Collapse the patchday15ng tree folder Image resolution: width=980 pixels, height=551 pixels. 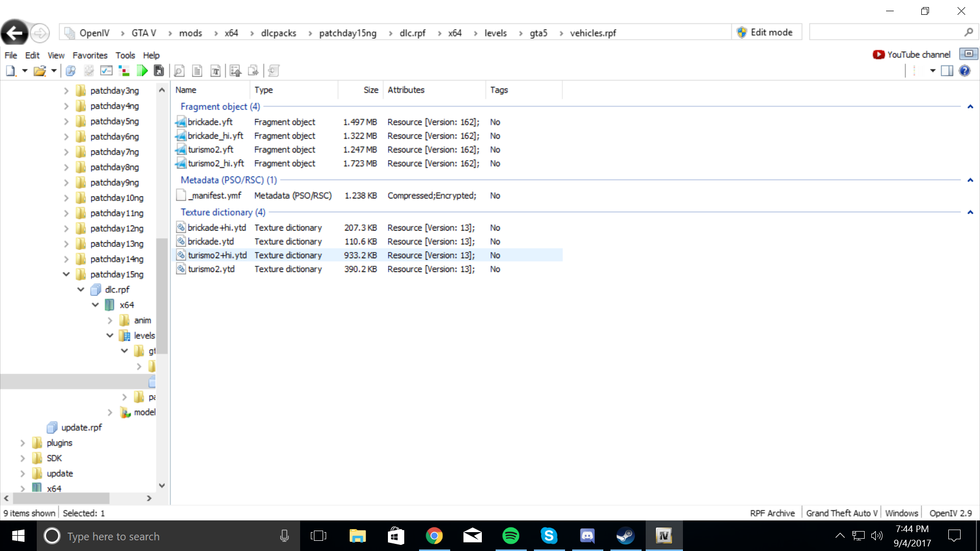[66, 274]
